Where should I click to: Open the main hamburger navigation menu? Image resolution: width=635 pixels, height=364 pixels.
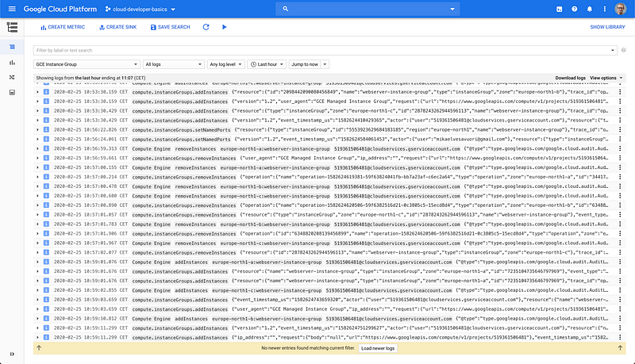(12, 9)
